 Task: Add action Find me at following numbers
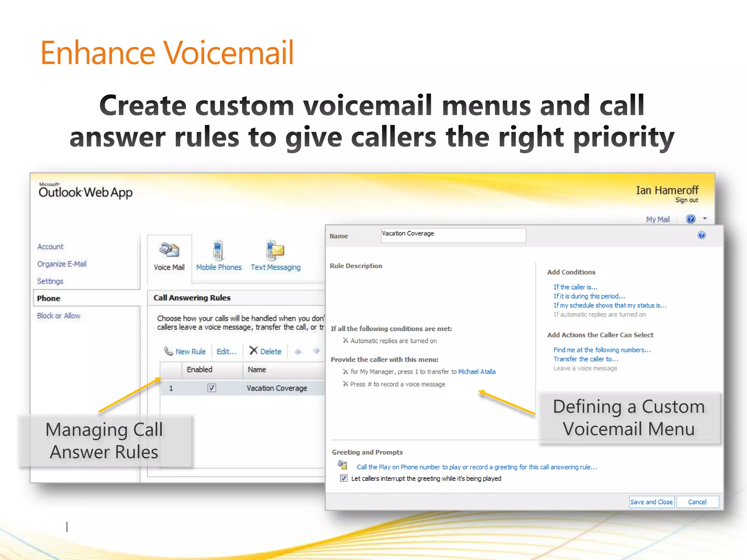602,350
